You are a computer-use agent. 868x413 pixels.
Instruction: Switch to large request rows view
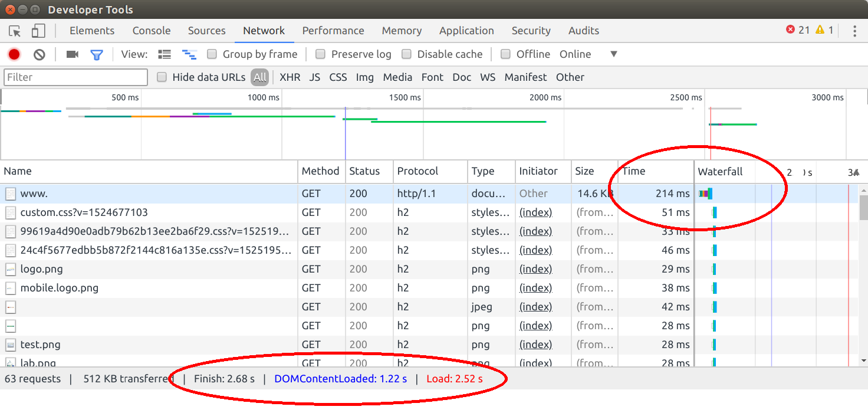164,54
